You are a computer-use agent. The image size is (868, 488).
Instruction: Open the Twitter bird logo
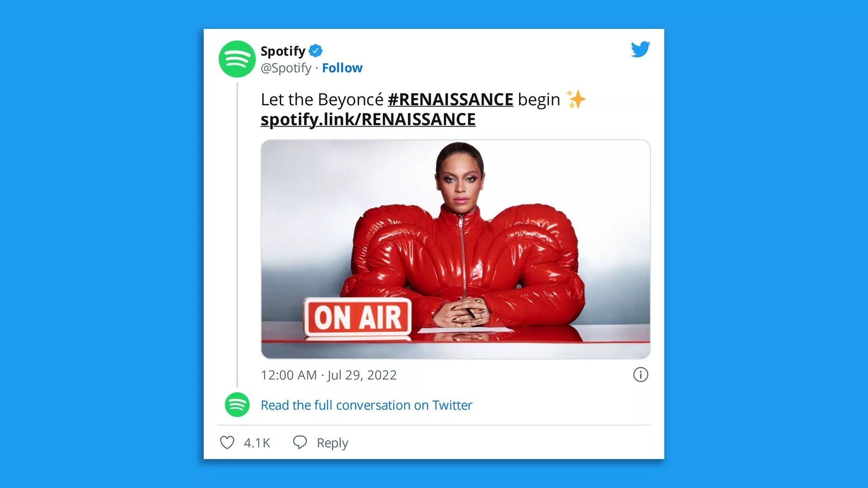(x=640, y=49)
